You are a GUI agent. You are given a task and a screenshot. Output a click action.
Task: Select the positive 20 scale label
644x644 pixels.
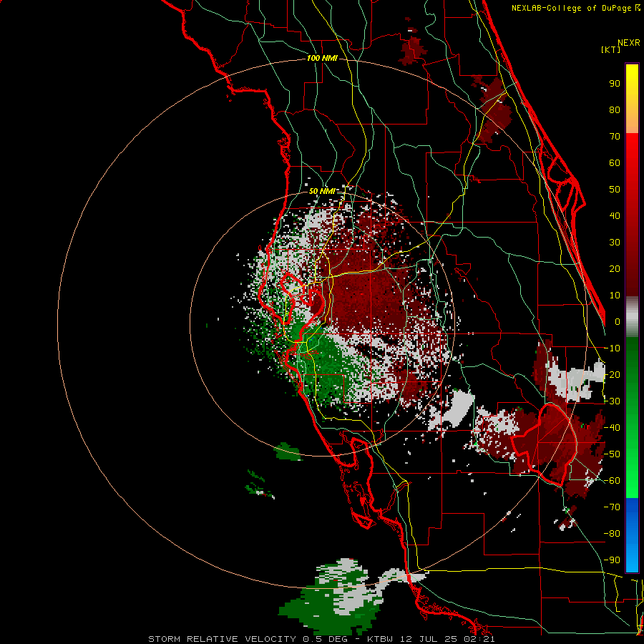tap(615, 269)
